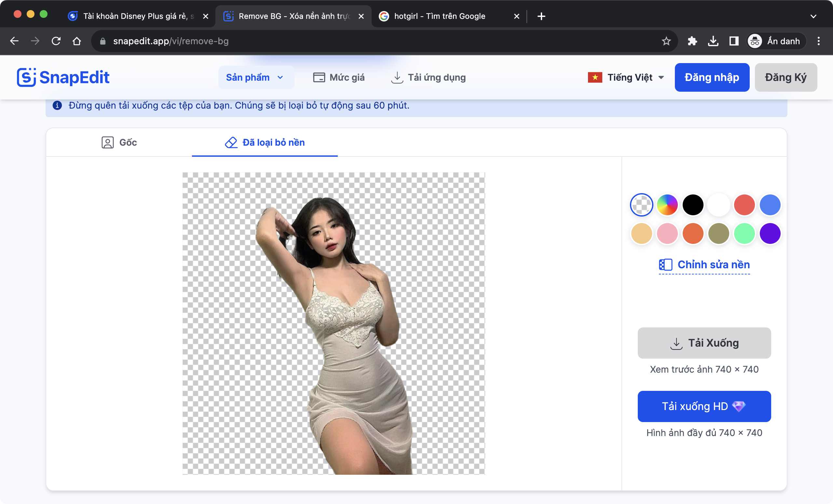Click the diamond icon on Tải xuống HD
833x504 pixels.
coord(739,406)
